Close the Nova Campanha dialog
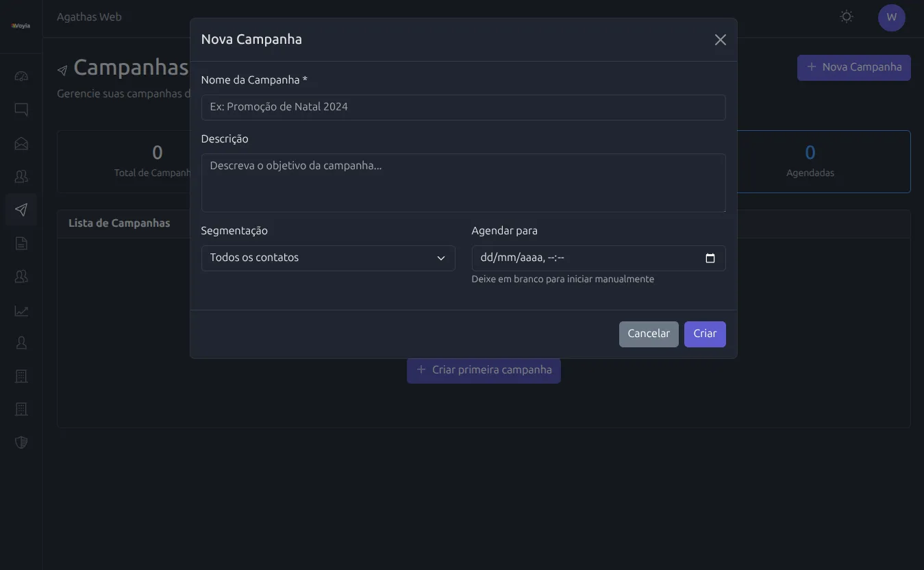Image resolution: width=924 pixels, height=570 pixels. (x=720, y=40)
